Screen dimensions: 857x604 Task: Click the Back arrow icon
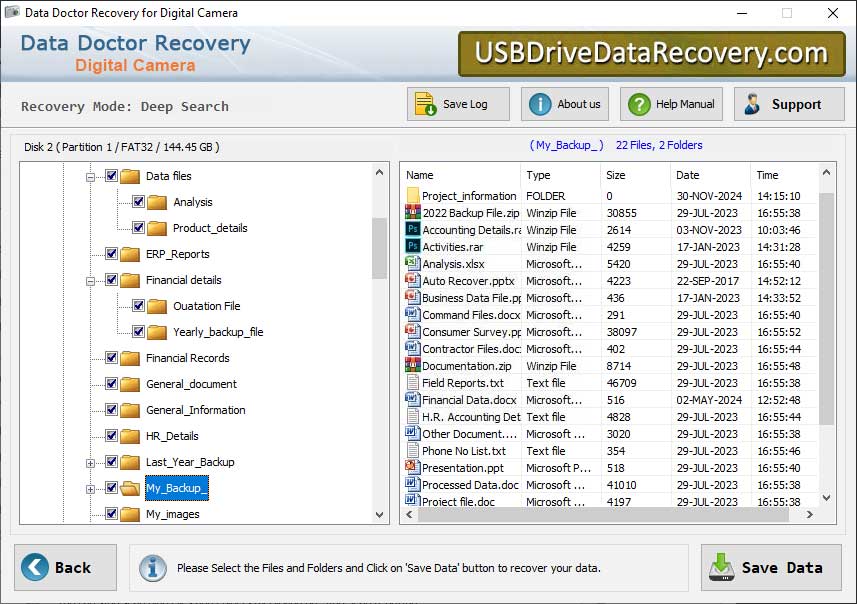point(33,566)
